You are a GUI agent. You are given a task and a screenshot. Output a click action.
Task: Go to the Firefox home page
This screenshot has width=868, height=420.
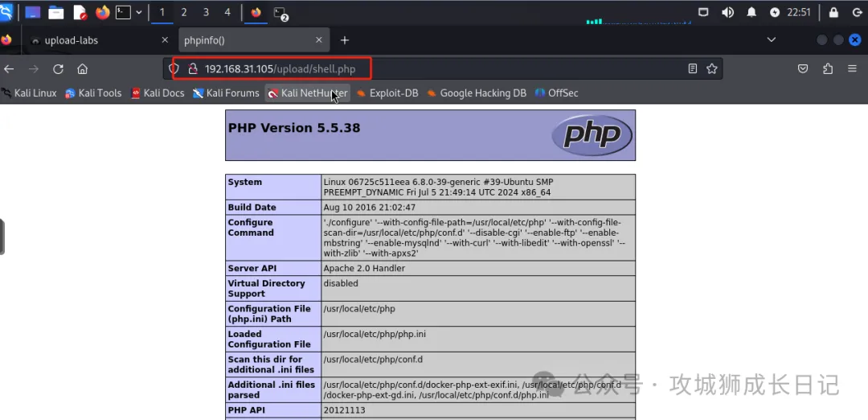(x=82, y=69)
